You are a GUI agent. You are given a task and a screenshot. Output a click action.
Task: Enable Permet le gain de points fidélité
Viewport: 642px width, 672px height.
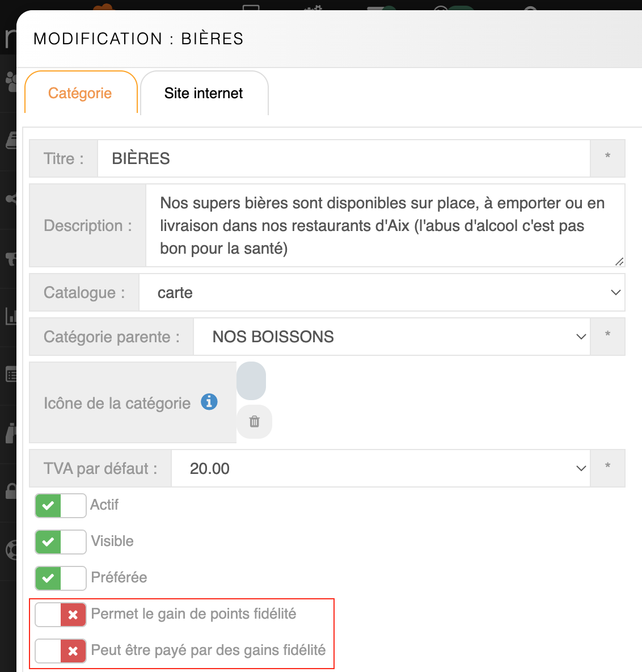click(61, 614)
